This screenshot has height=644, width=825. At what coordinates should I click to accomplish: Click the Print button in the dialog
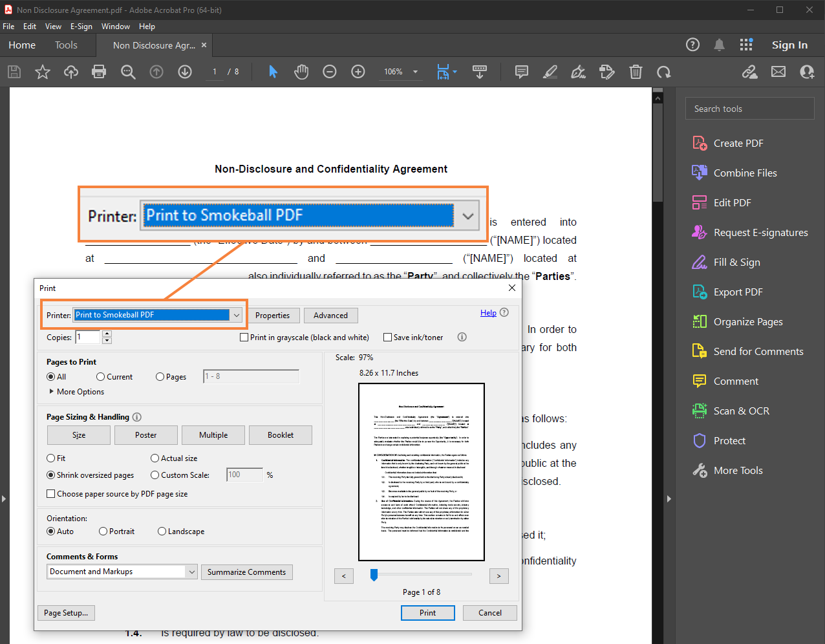428,613
